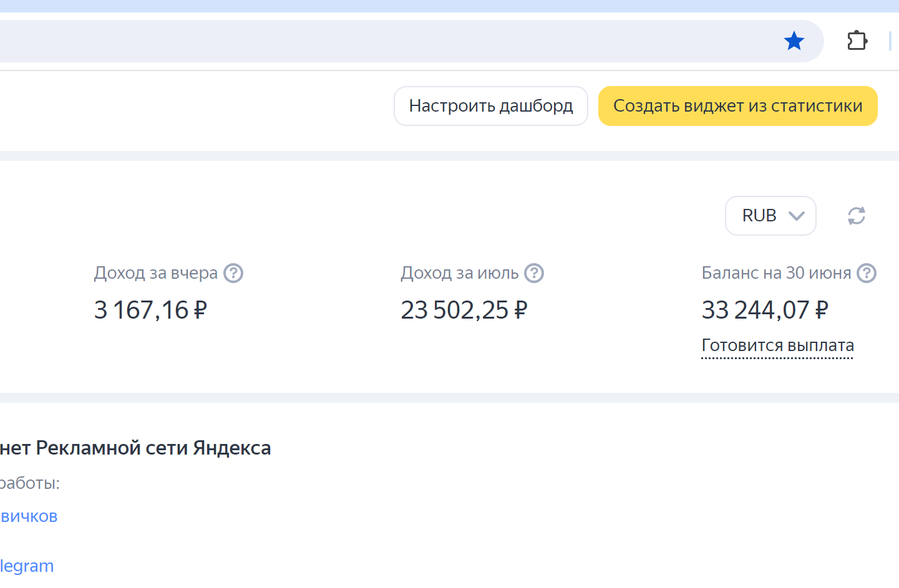Click help icon next to Доход за вчера
The image size is (899, 588).
(x=233, y=273)
